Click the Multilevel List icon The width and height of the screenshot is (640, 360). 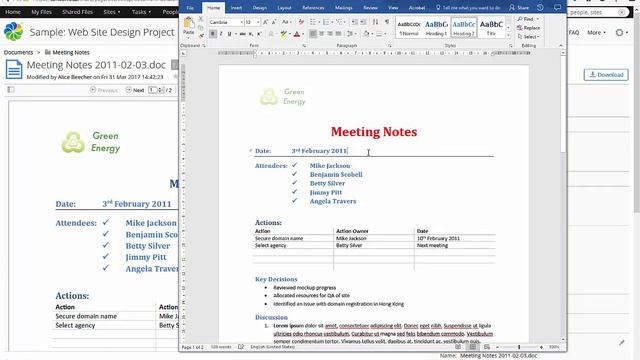pos(339,22)
